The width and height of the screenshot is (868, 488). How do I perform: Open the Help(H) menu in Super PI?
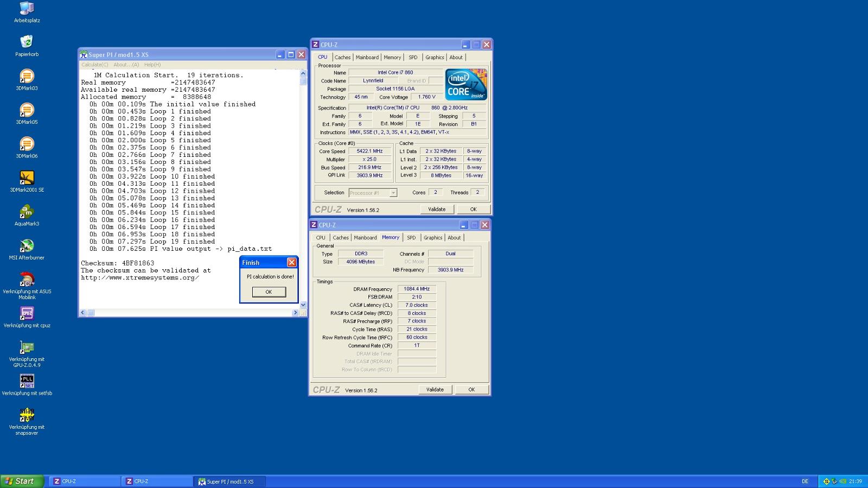coord(152,65)
